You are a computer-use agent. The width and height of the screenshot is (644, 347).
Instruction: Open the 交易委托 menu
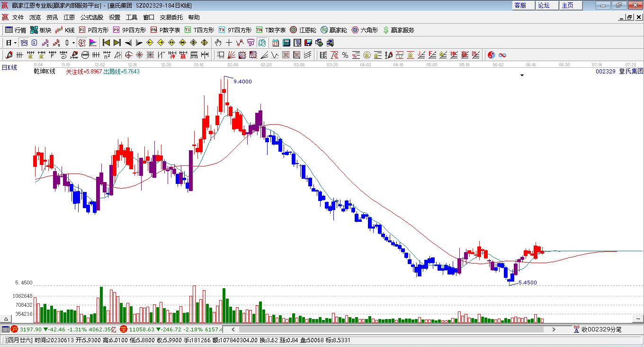(171, 18)
